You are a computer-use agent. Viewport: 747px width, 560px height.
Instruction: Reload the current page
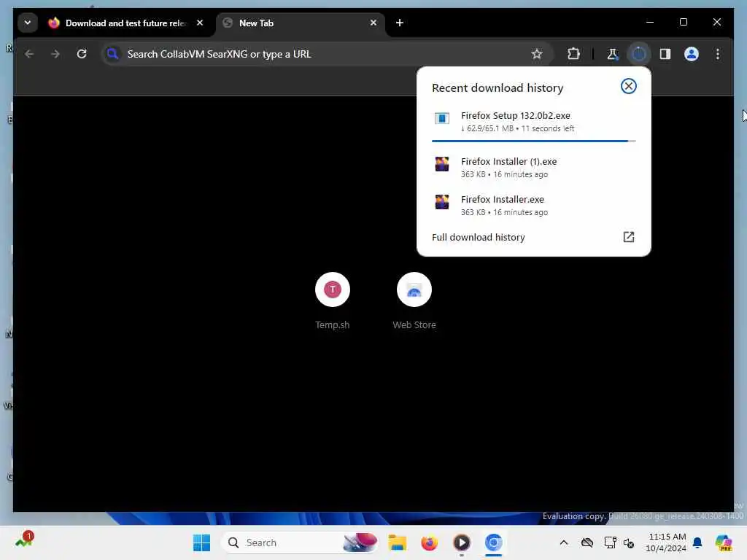click(x=82, y=54)
